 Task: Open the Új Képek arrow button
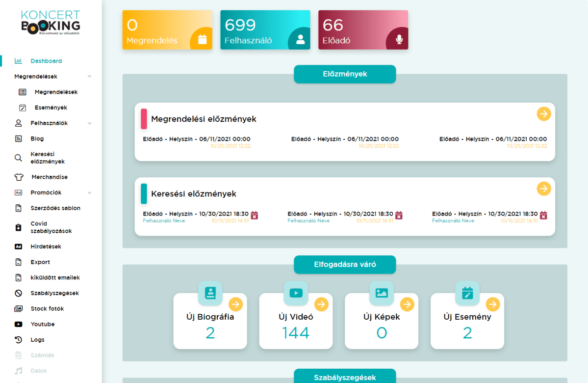pos(407,304)
